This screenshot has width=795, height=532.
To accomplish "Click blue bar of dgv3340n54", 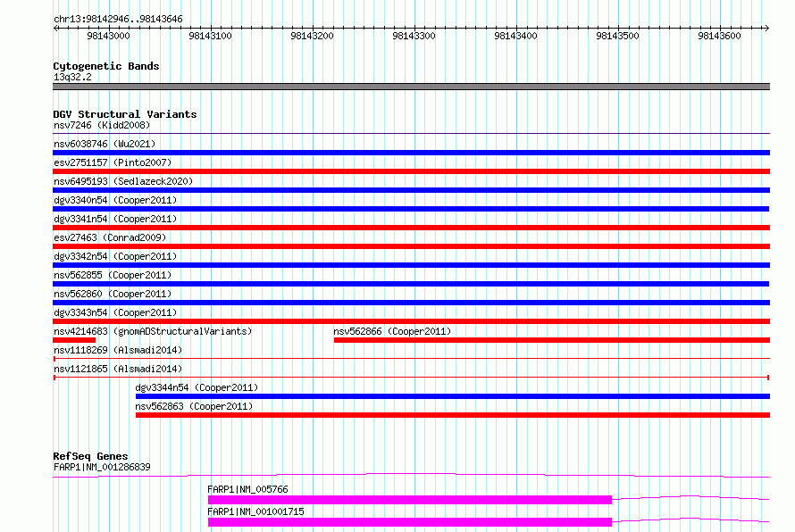I will point(411,209).
